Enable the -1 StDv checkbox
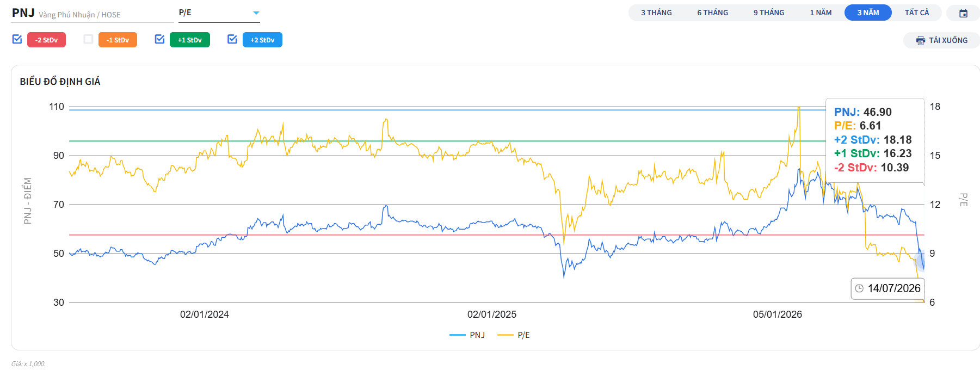This screenshot has width=980, height=370. (88, 39)
